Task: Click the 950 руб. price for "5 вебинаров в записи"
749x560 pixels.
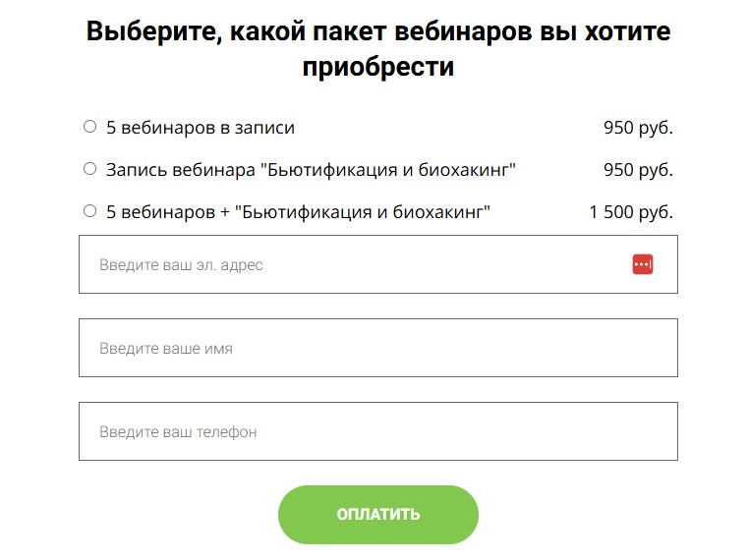Action: click(x=638, y=128)
